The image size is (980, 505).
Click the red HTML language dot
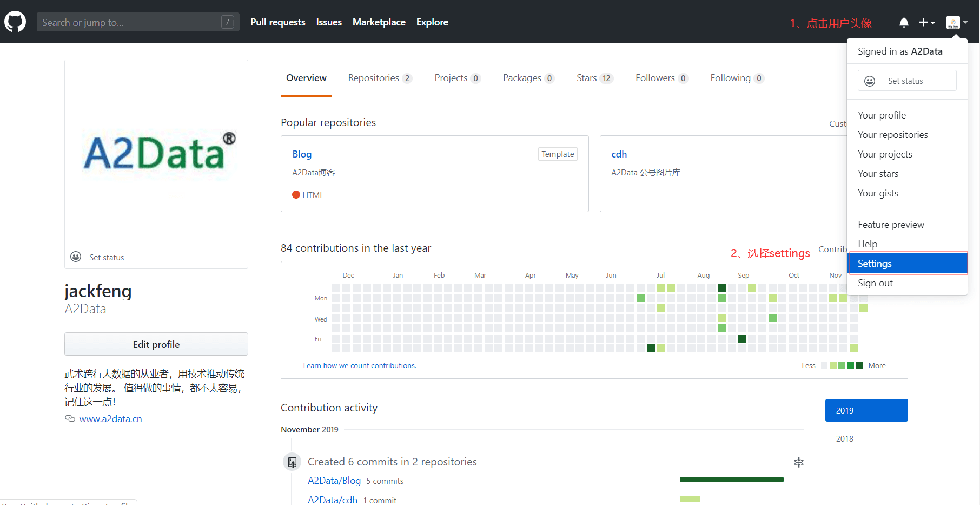click(296, 195)
